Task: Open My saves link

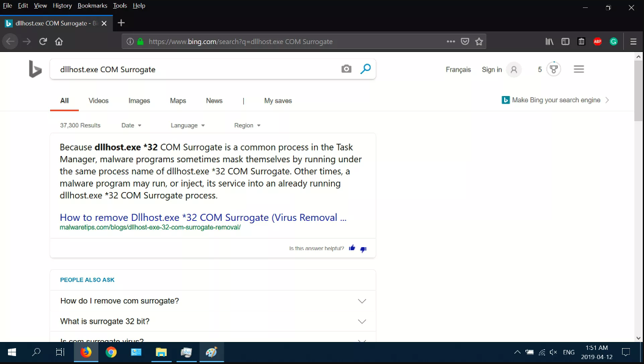Action: (x=278, y=101)
